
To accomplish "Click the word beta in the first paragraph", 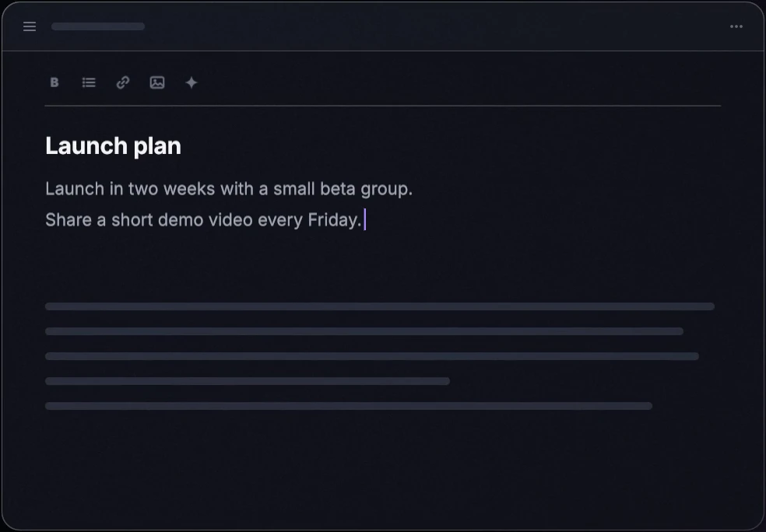I will [x=338, y=189].
